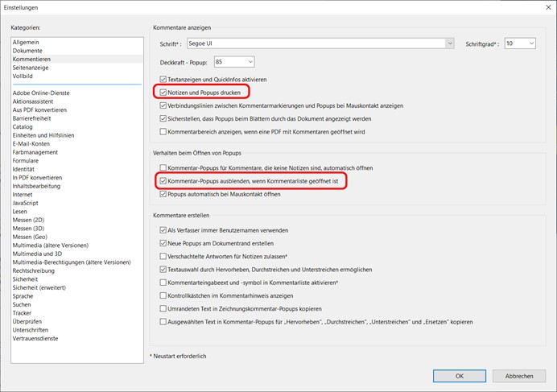Viewport: 557px width, 392px height.
Task: Open Farbmanagement category
Action: pos(35,152)
